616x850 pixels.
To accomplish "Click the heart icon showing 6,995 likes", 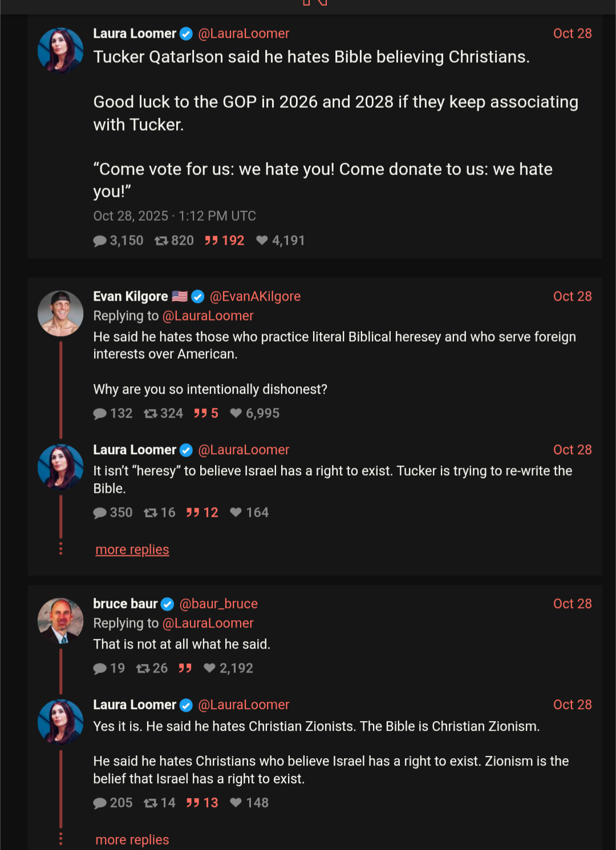I will pyautogui.click(x=236, y=414).
